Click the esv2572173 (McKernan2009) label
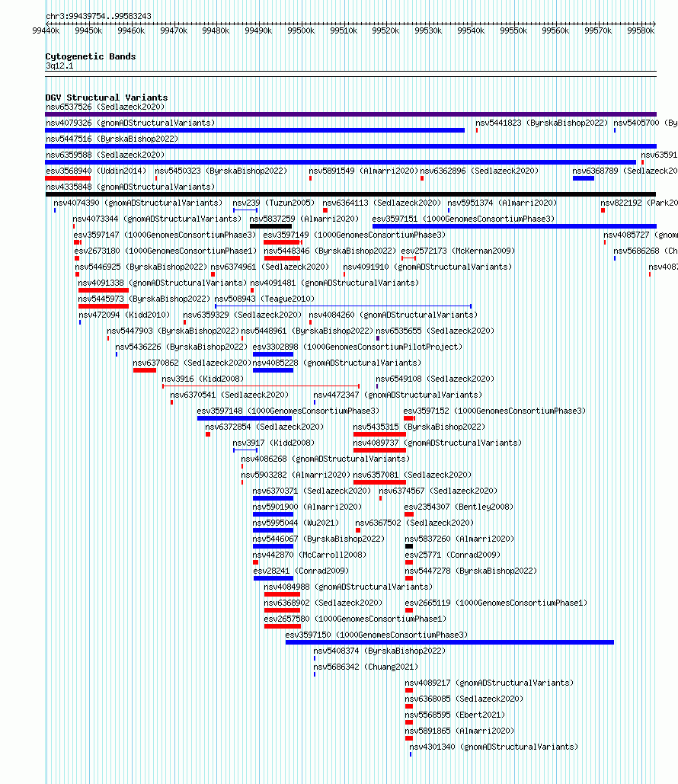The image size is (678, 784). (x=458, y=251)
